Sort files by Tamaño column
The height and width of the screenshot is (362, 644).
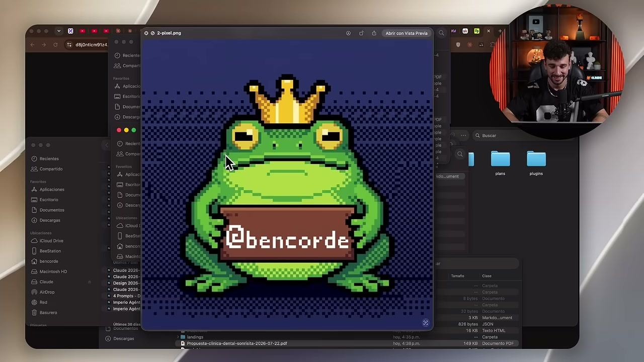click(x=457, y=276)
